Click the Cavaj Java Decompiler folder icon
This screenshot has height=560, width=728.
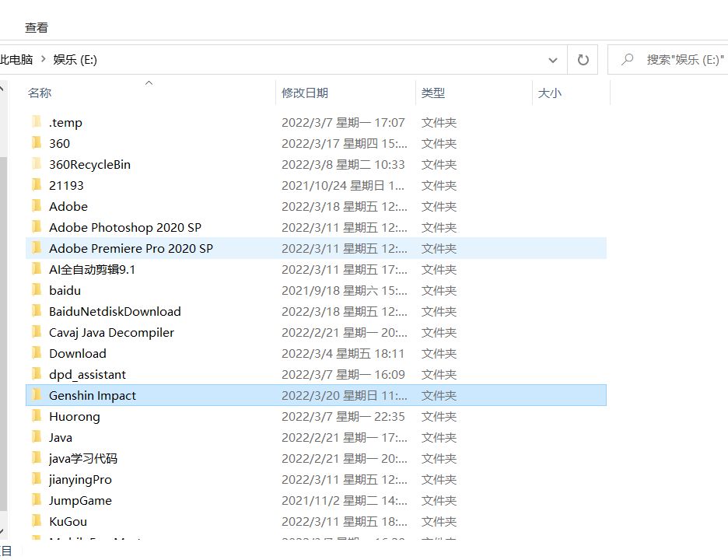[37, 331]
